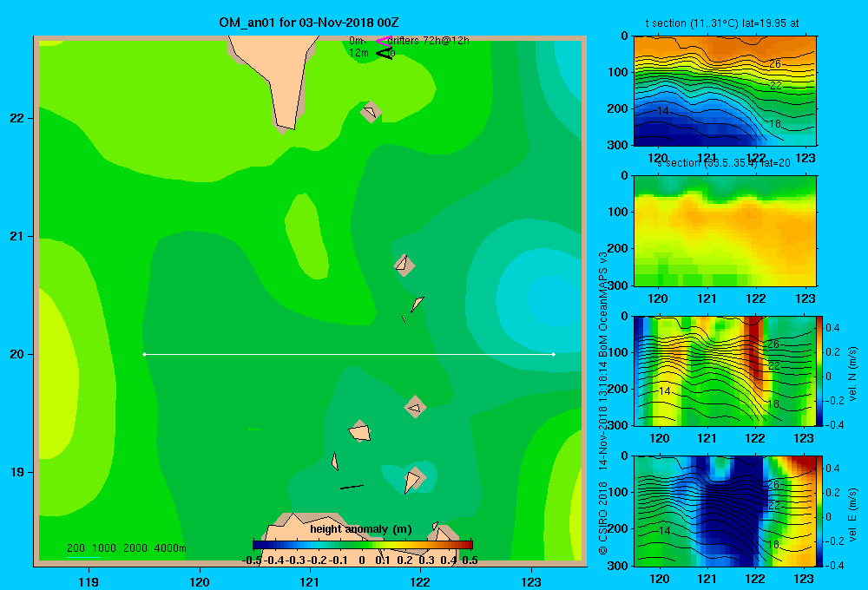Click latitude label 20 on main map
This screenshot has width=868, height=590.
pyautogui.click(x=17, y=354)
